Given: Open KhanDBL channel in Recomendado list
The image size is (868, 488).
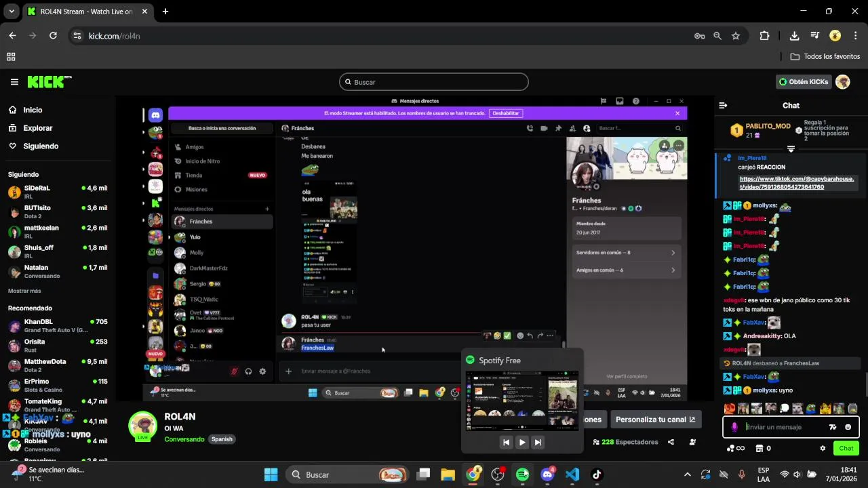Looking at the screenshot, I should (x=58, y=325).
